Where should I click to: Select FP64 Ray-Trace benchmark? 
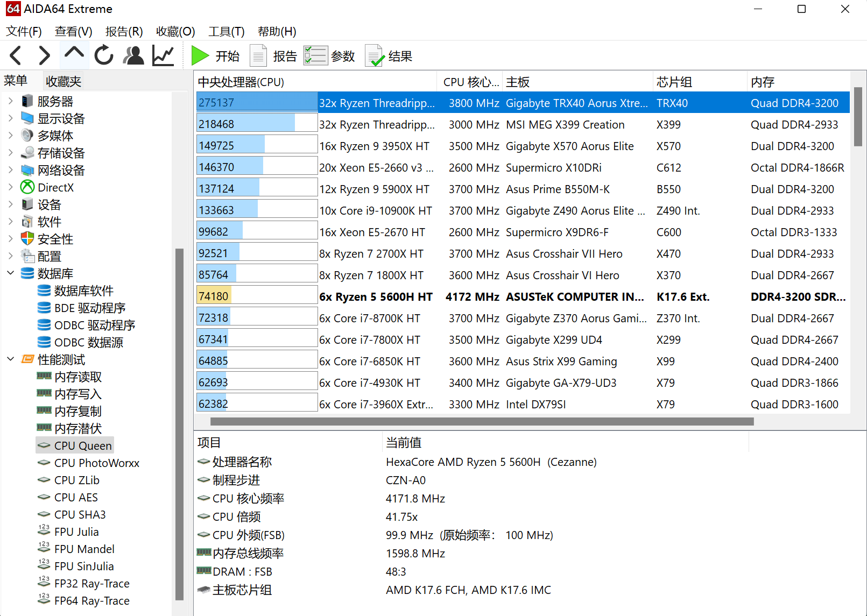(91, 600)
